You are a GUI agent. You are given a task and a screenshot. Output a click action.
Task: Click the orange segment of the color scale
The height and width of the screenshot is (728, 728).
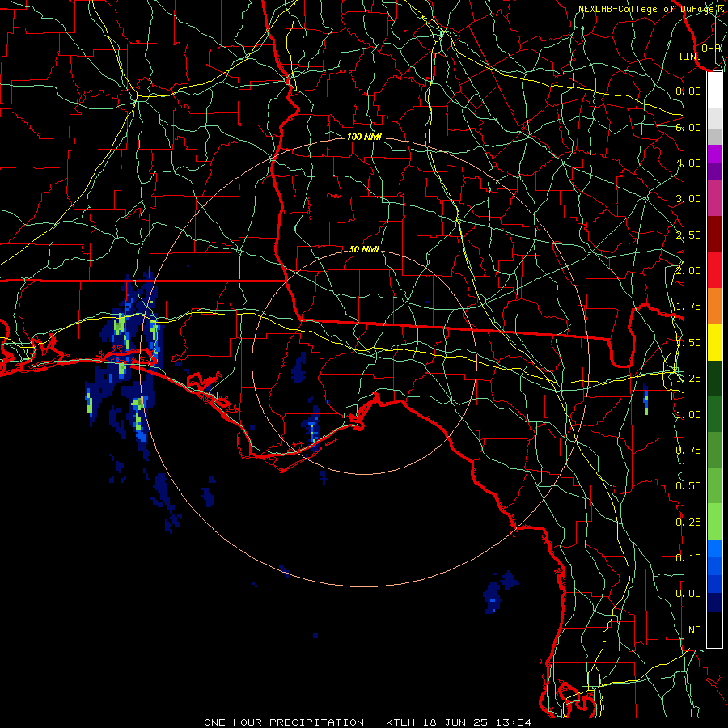[714, 306]
